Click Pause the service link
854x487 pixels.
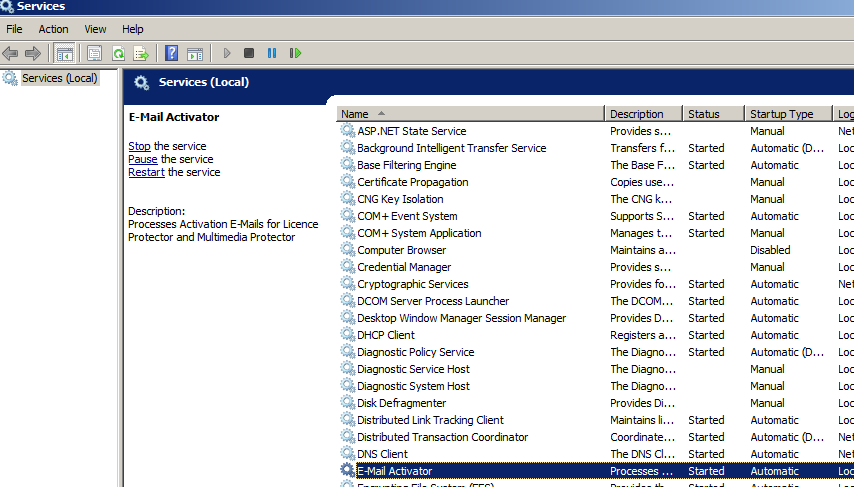pos(143,159)
